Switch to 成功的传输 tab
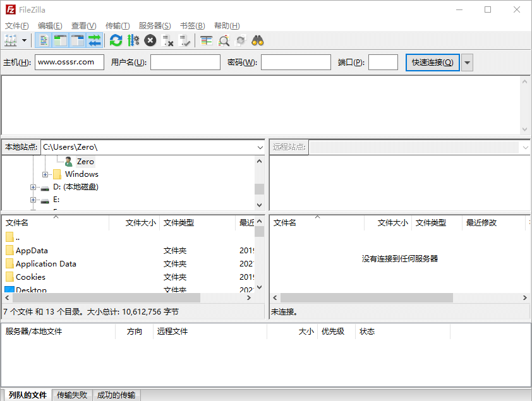The width and height of the screenshot is (532, 401). (116, 395)
